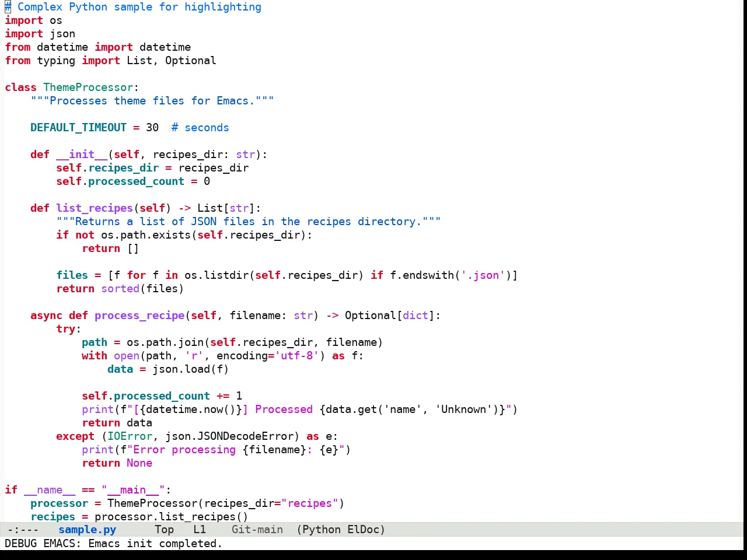This screenshot has height=560, width=747.
Task: Click the 'process_recipe' function name
Action: pos(139,316)
